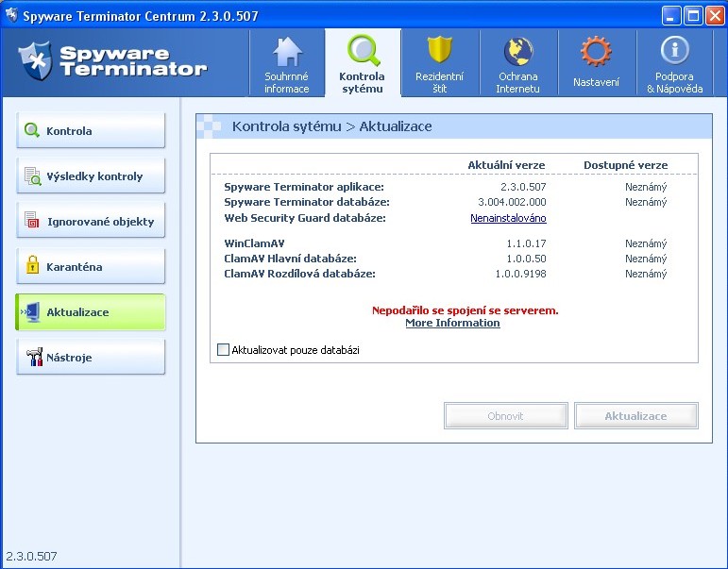Image resolution: width=728 pixels, height=569 pixels.
Task: Click the Kontrola sytému magnifier icon
Action: (x=362, y=50)
